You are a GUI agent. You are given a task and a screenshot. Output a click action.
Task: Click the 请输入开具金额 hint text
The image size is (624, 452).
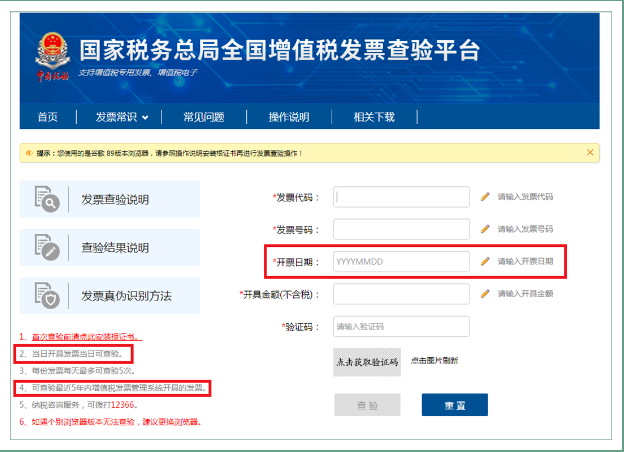click(x=525, y=294)
